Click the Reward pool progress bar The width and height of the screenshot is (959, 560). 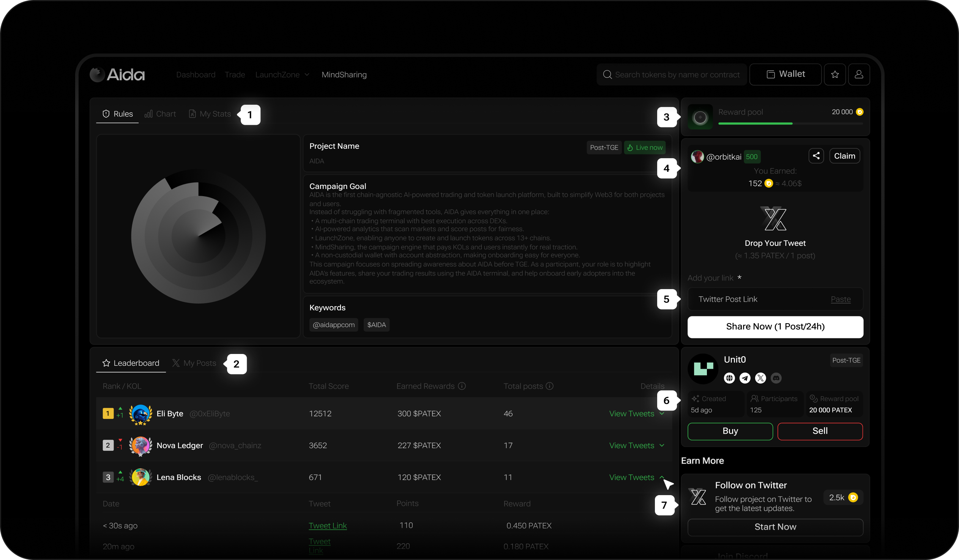(x=790, y=124)
